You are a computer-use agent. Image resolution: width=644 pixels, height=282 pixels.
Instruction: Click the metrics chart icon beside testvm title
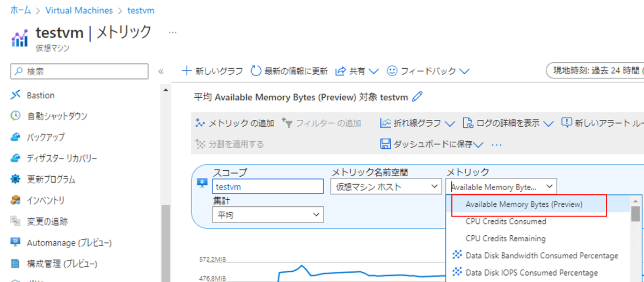click(x=19, y=38)
